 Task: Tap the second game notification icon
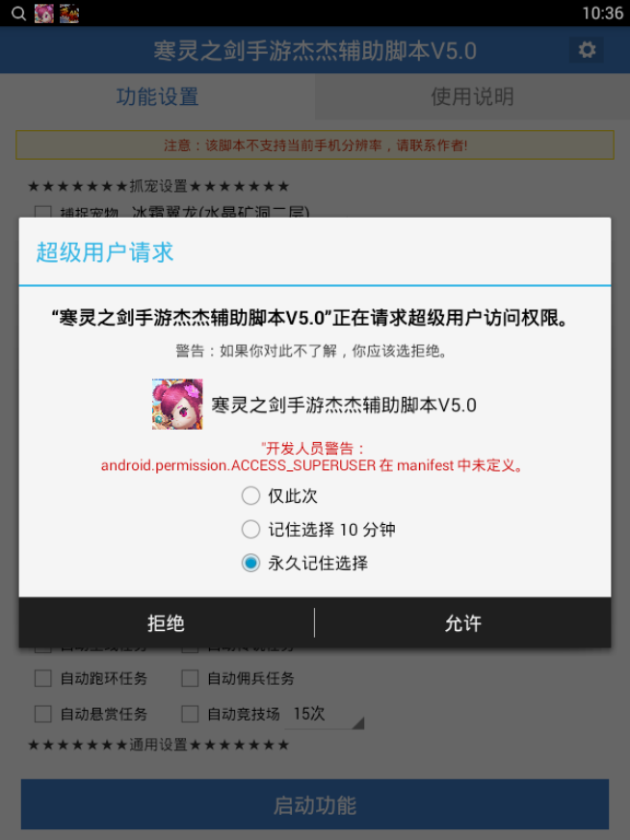[69, 13]
